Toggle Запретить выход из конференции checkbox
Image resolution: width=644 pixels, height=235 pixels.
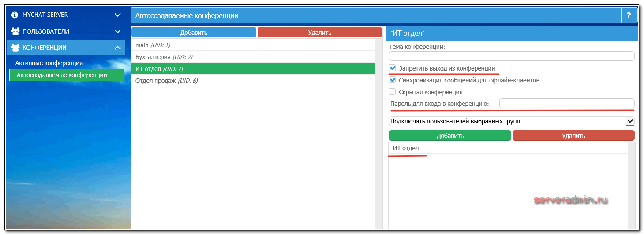point(393,68)
